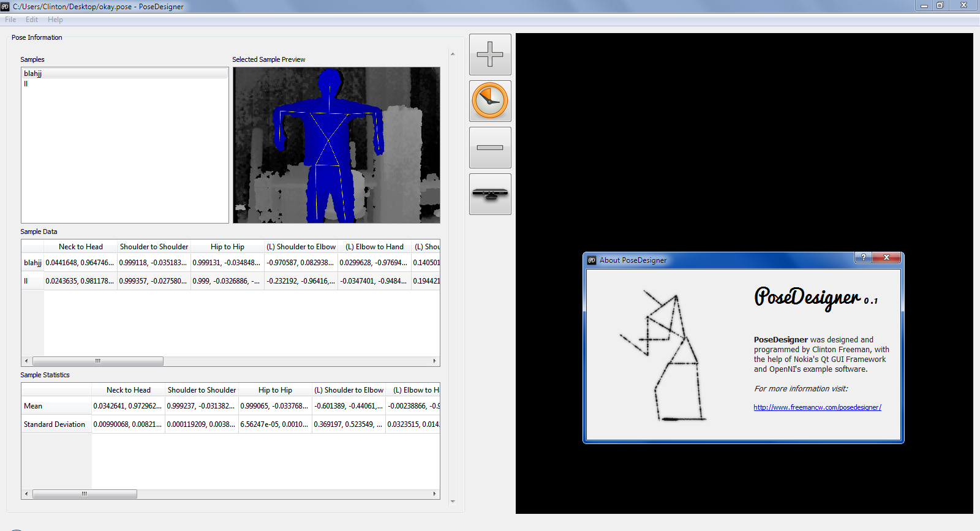Open the Help menu

(x=55, y=20)
